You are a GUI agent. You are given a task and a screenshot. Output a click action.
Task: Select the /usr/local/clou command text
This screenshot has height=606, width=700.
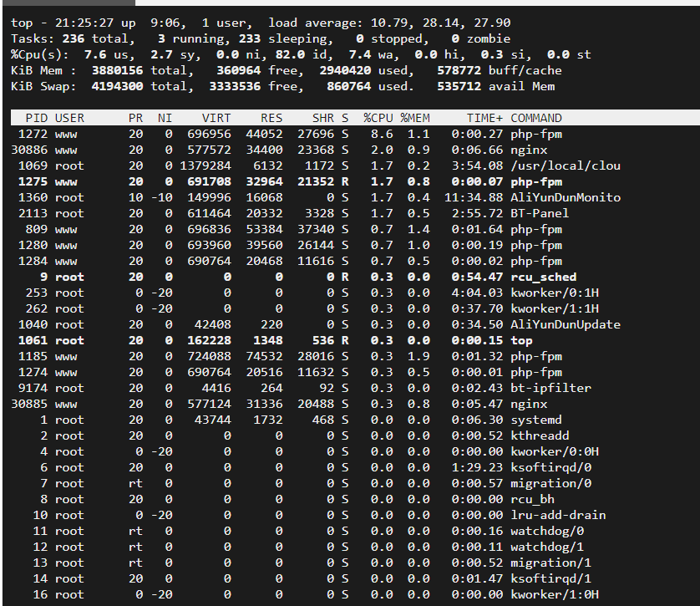[566, 166]
